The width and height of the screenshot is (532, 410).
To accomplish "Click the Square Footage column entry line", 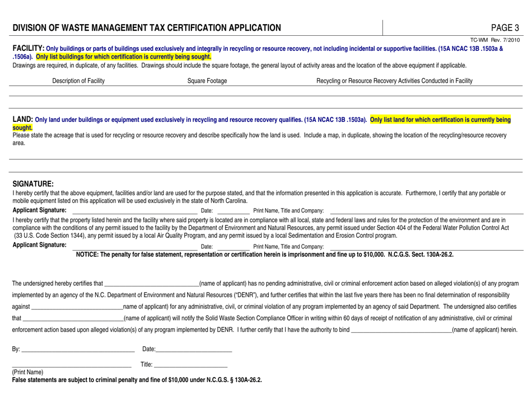I will point(207,89).
